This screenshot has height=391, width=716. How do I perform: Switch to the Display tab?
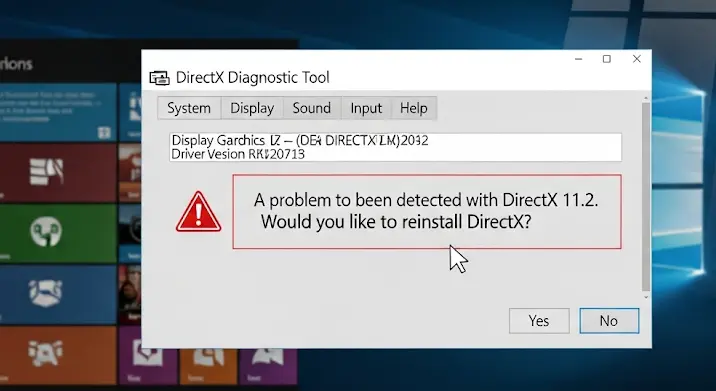tap(252, 108)
